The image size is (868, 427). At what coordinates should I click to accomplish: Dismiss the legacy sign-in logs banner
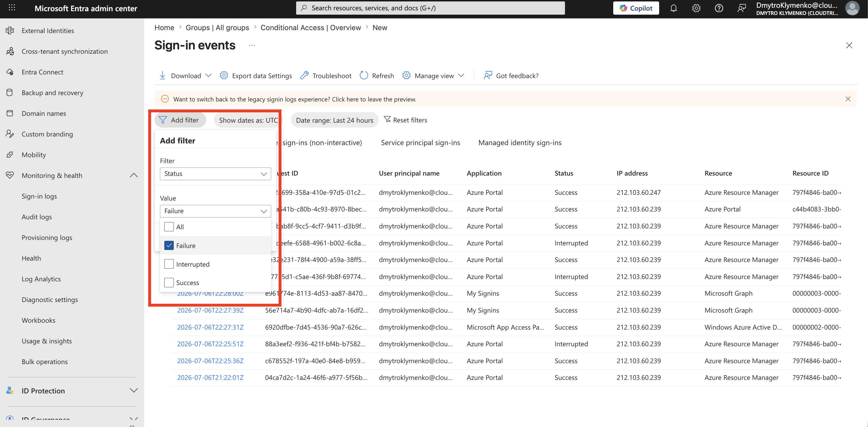pyautogui.click(x=848, y=99)
